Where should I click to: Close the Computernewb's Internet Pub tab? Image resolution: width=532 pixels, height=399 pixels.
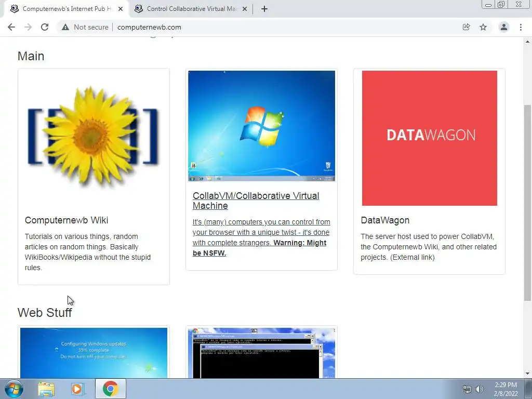[x=121, y=9]
